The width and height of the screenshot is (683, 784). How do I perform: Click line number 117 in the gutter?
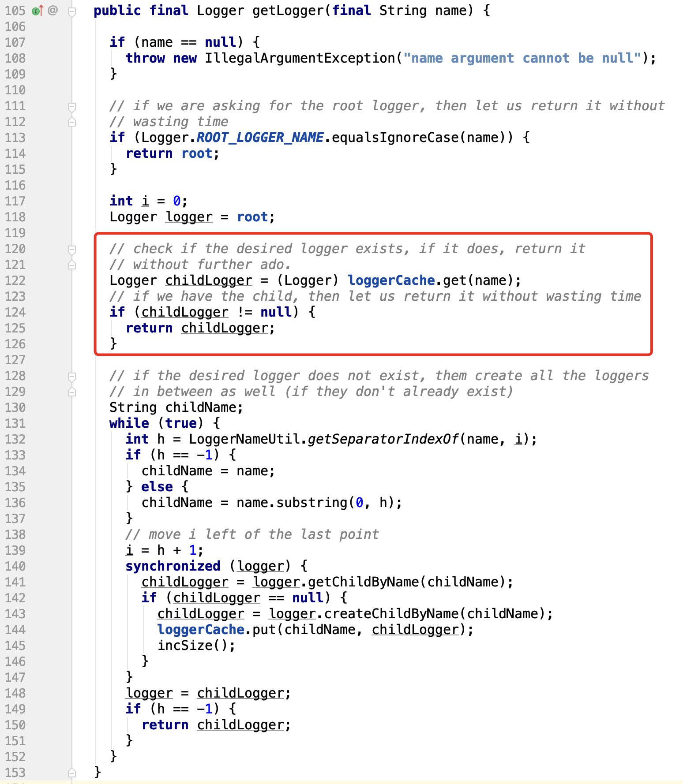(15, 201)
